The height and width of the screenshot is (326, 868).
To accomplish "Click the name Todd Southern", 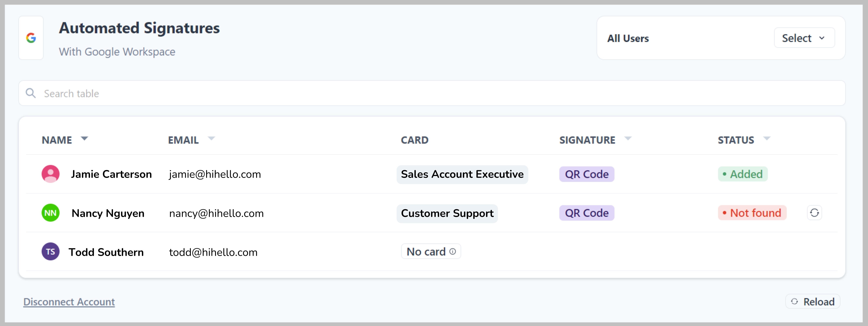I will pyautogui.click(x=106, y=252).
